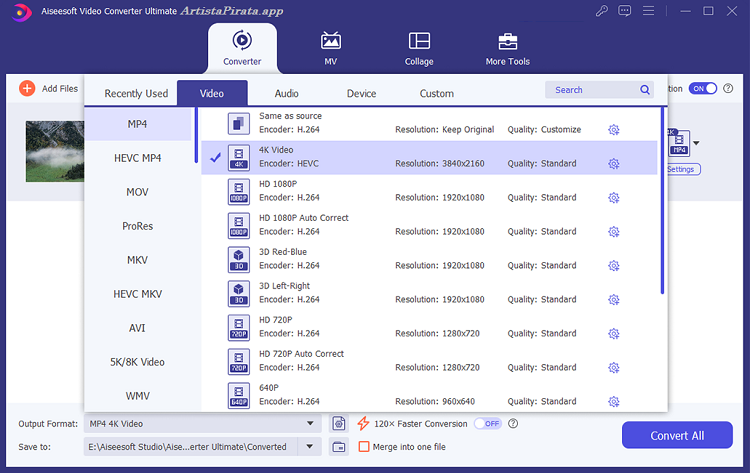Screen dimensions: 750x473
Task: Select the 3D Red-Blue format icon
Action: [238, 259]
